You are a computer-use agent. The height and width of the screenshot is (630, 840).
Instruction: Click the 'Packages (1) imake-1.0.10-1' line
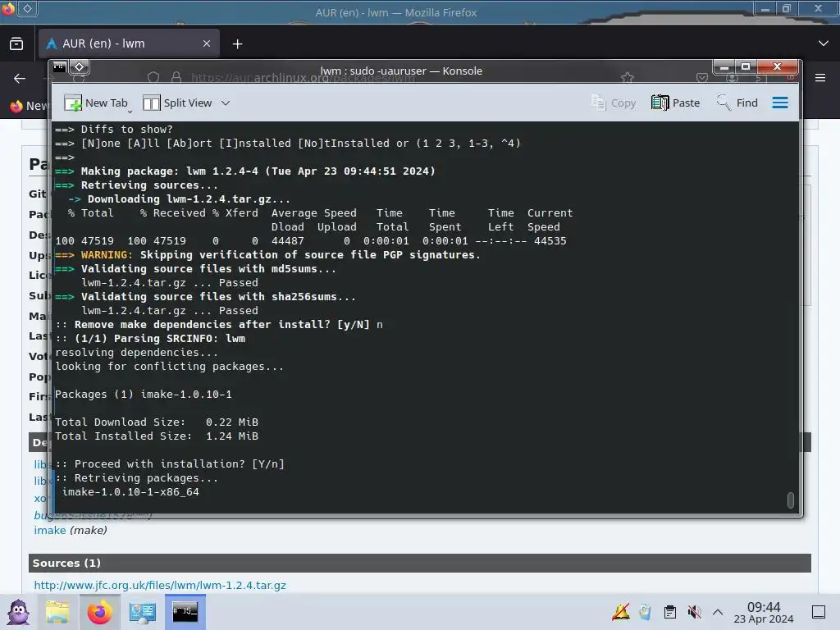tap(144, 395)
